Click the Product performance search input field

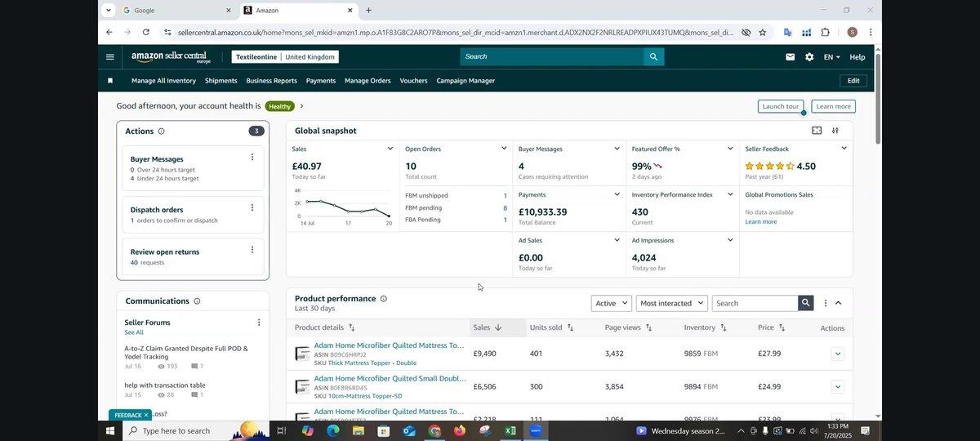[755, 303]
